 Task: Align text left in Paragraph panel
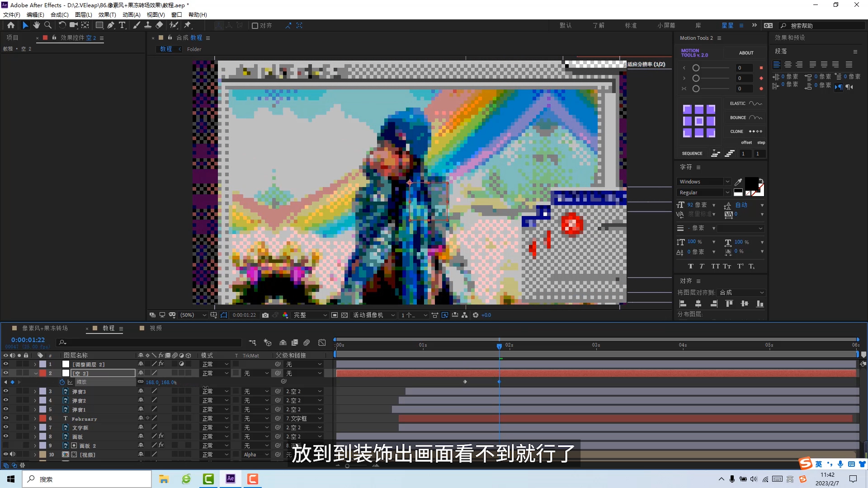click(x=777, y=65)
